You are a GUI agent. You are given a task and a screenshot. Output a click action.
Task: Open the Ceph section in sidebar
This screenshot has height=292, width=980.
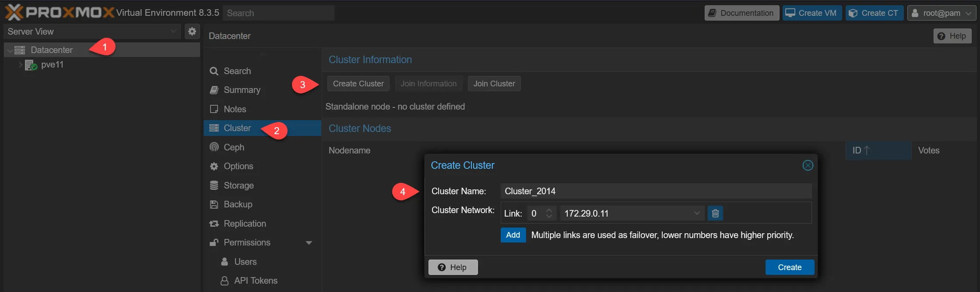[234, 147]
